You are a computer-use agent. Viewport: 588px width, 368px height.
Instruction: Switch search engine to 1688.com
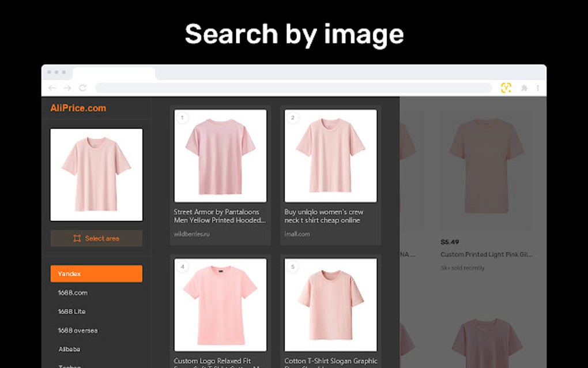[72, 292]
